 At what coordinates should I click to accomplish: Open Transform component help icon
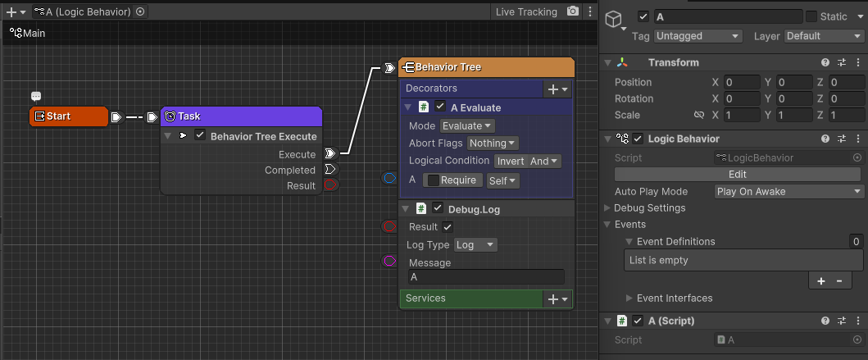(825, 63)
